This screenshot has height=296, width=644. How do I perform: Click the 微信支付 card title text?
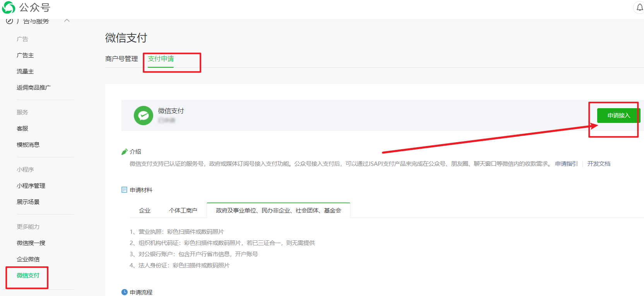point(171,111)
